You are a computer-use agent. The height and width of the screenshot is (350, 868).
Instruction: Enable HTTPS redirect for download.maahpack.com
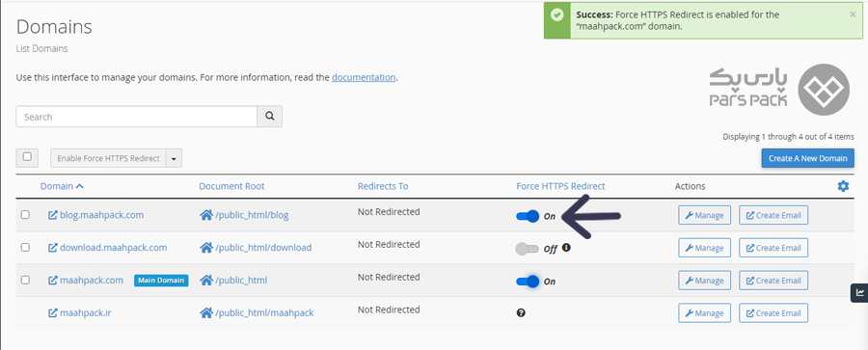pyautogui.click(x=527, y=249)
